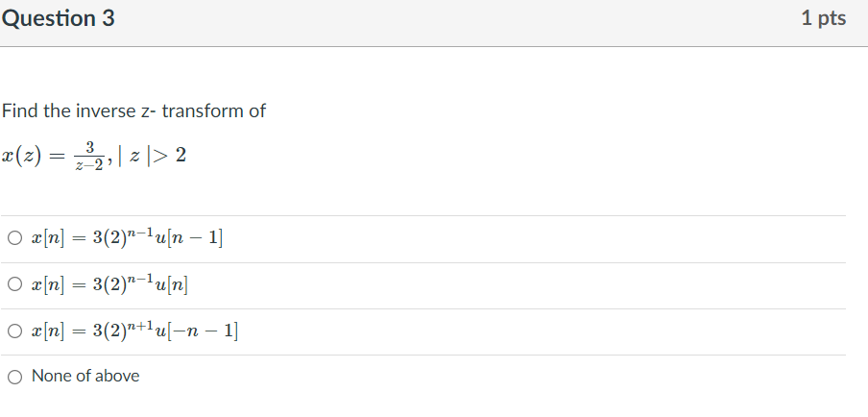
Task: Click the second answer's formula ending u[n]
Action: [109, 283]
